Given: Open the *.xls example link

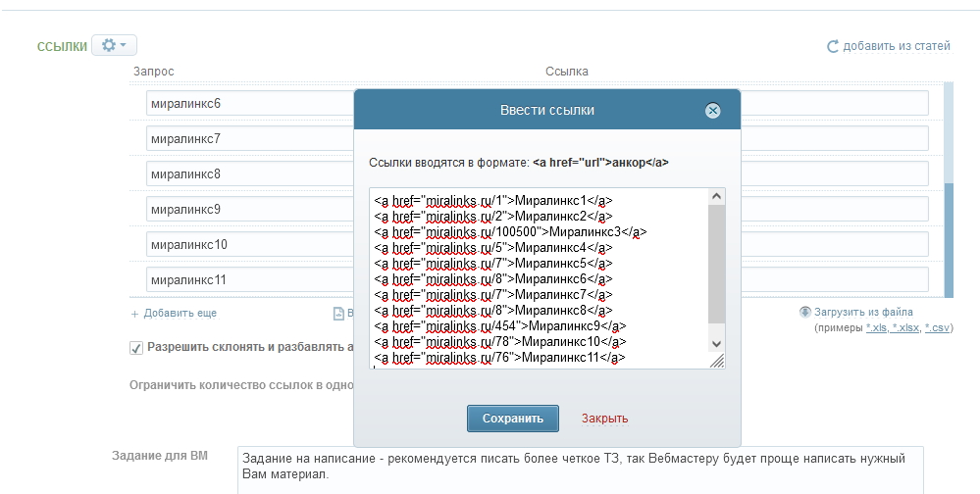Looking at the screenshot, I should coord(876,328).
